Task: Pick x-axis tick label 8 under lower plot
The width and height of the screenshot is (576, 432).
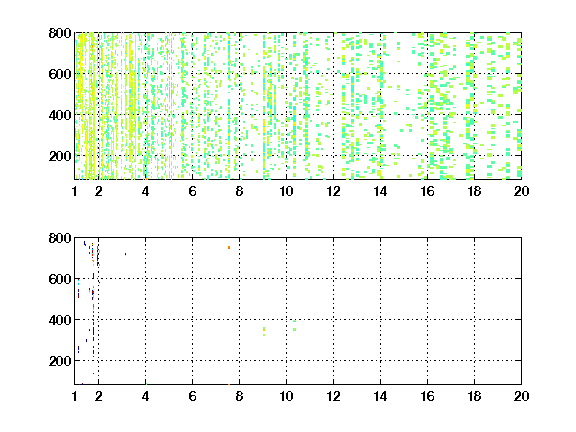Action: [240, 396]
